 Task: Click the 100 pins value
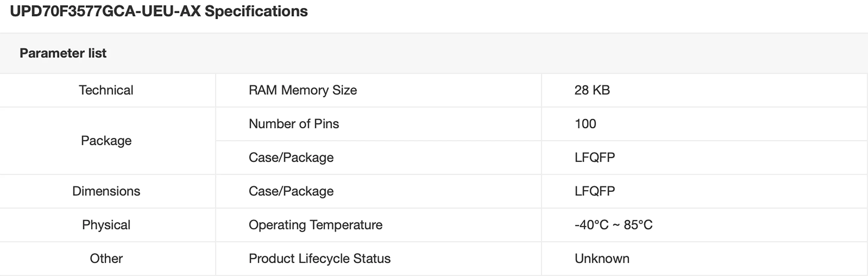tap(585, 124)
